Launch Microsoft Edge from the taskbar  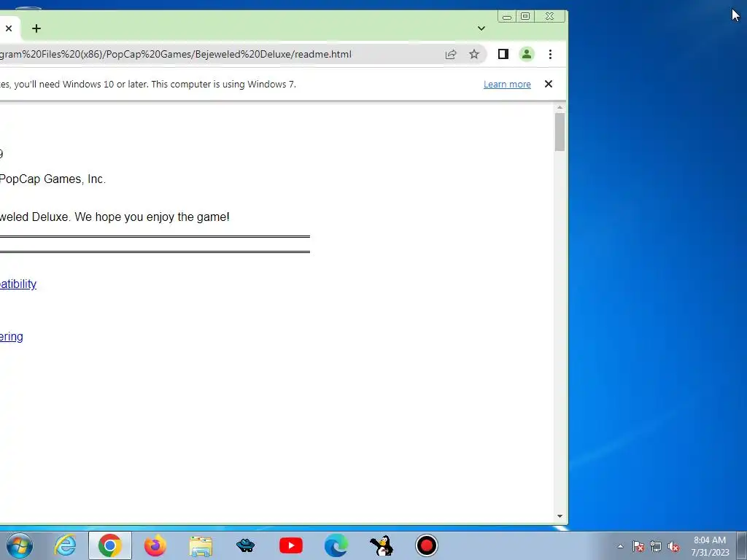pos(336,545)
